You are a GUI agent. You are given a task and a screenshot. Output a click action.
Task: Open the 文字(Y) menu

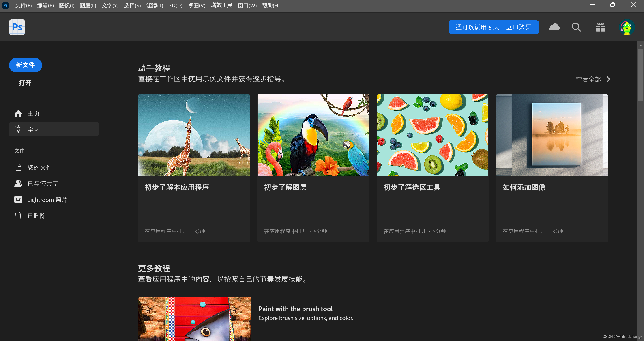pos(110,6)
